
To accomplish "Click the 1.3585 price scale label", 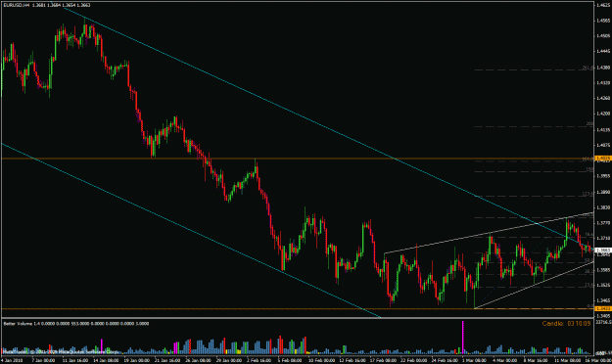I will pos(603,270).
